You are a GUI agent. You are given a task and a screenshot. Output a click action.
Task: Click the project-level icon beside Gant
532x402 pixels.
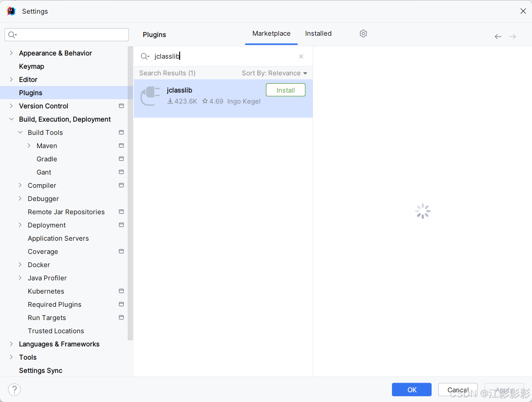(122, 172)
